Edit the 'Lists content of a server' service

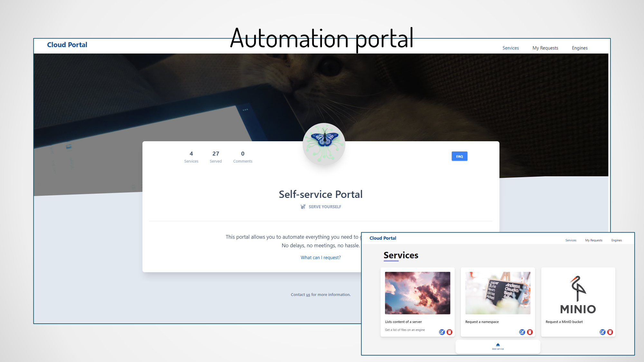point(442,332)
